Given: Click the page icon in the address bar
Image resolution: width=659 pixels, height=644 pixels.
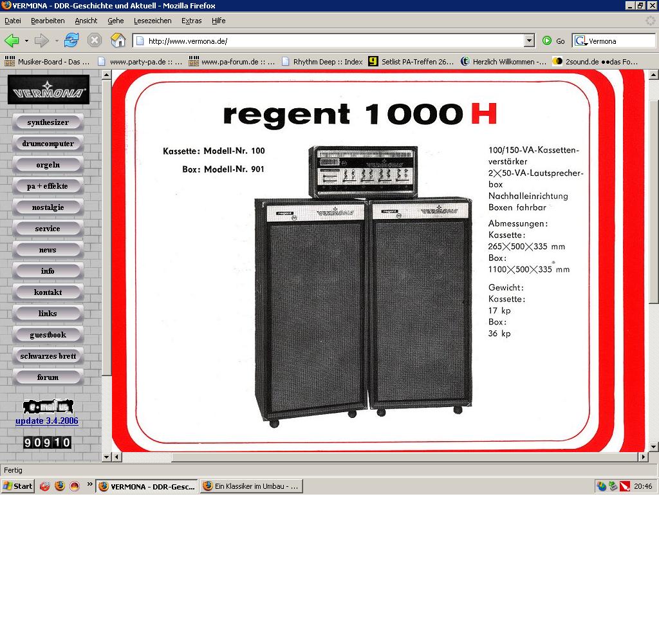Looking at the screenshot, I should 140,41.
